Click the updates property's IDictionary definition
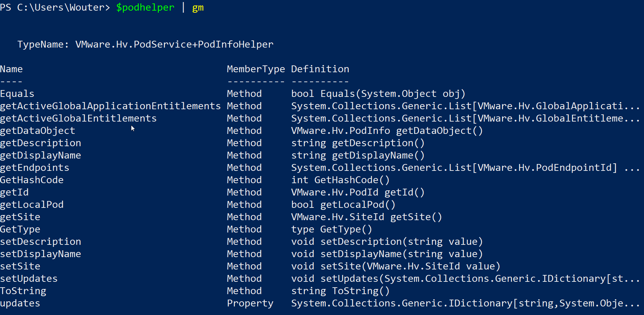This screenshot has height=315, width=644. pyautogui.click(x=465, y=303)
